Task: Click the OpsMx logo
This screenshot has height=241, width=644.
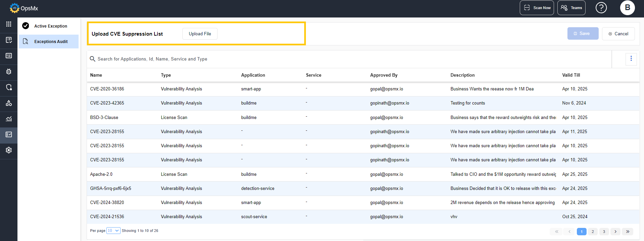Action: coord(24,8)
